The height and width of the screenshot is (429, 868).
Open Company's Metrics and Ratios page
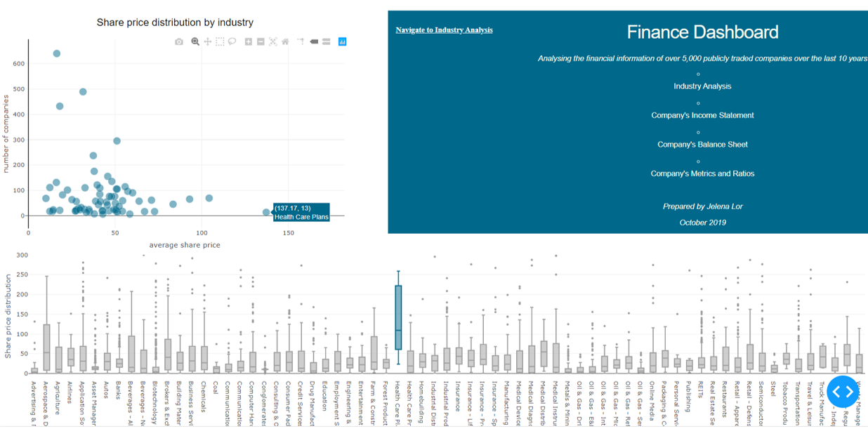point(702,173)
